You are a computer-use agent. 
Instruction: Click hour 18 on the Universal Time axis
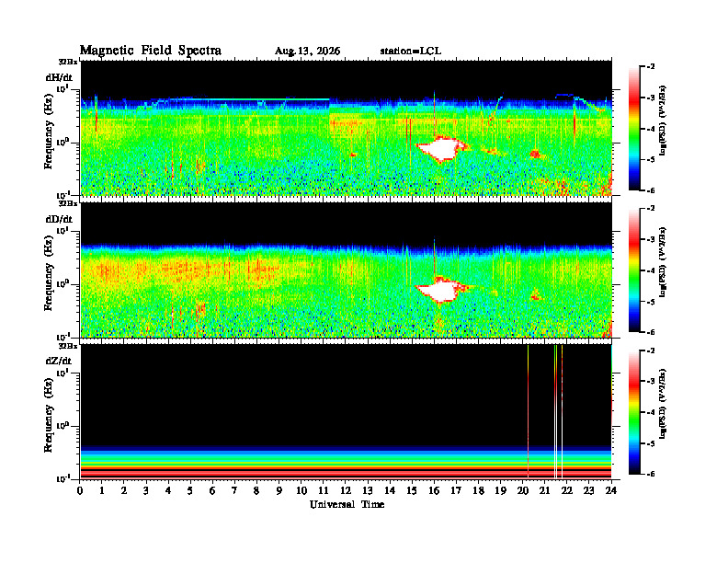[479, 490]
